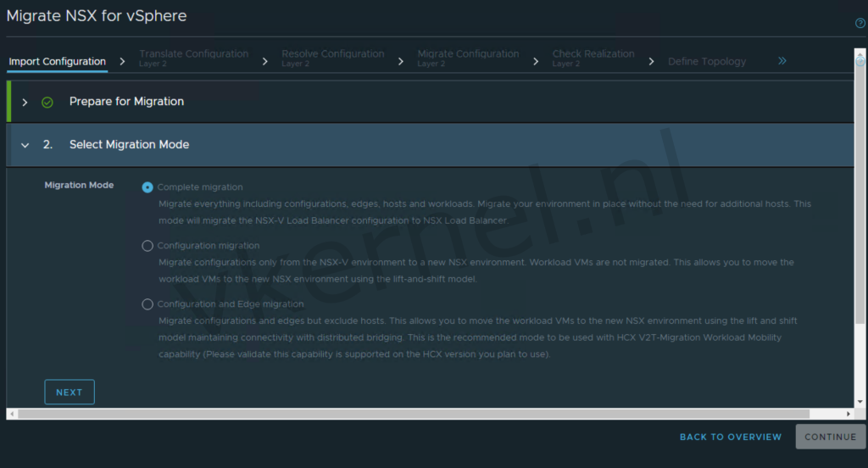Select Configuration and Edge migration radio button
This screenshot has height=468, width=868.
[147, 304]
